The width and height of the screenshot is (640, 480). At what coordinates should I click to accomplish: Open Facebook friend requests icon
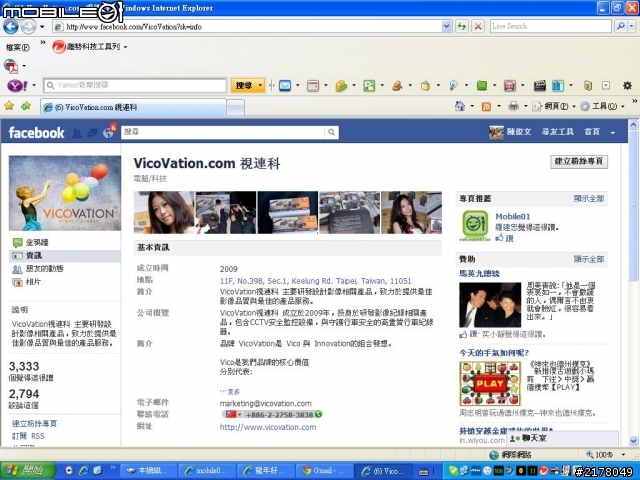pyautogui.click(x=76, y=133)
